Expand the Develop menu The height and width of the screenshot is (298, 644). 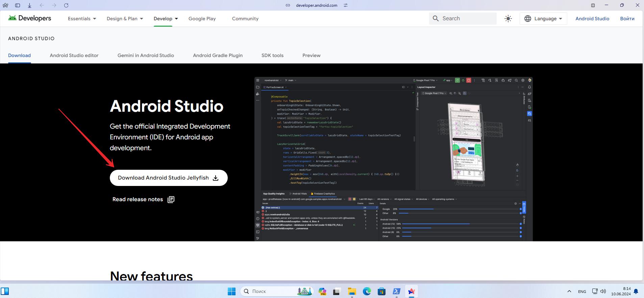[166, 19]
